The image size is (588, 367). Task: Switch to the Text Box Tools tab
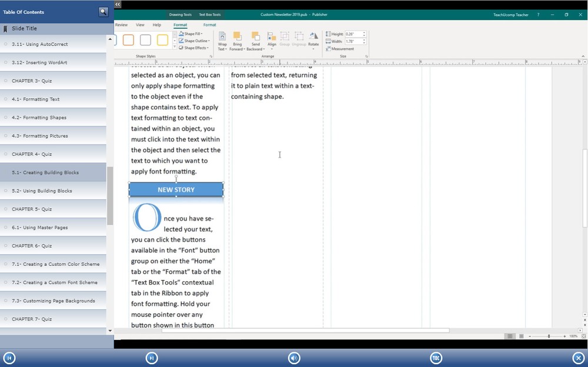[209, 15]
